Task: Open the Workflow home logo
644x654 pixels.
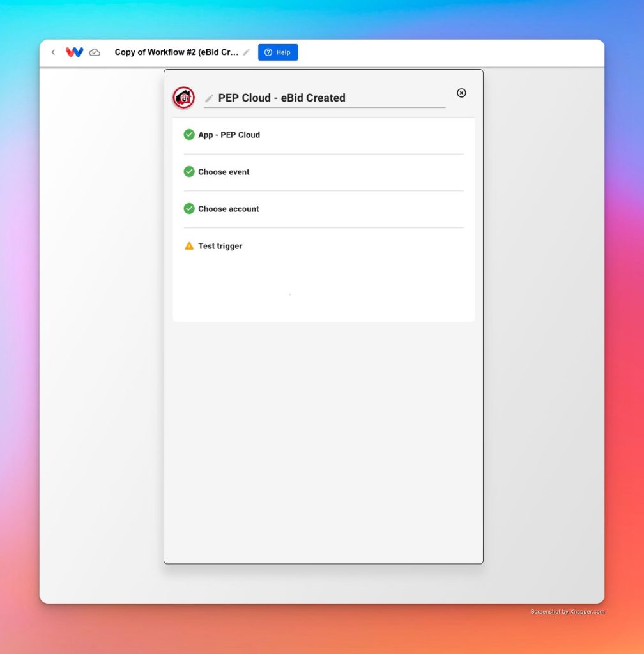Action: coord(74,52)
